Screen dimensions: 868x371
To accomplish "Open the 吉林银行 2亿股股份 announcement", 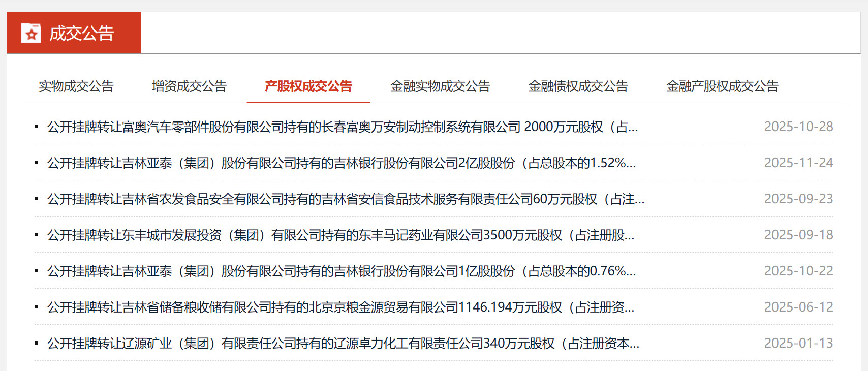I will point(342,163).
